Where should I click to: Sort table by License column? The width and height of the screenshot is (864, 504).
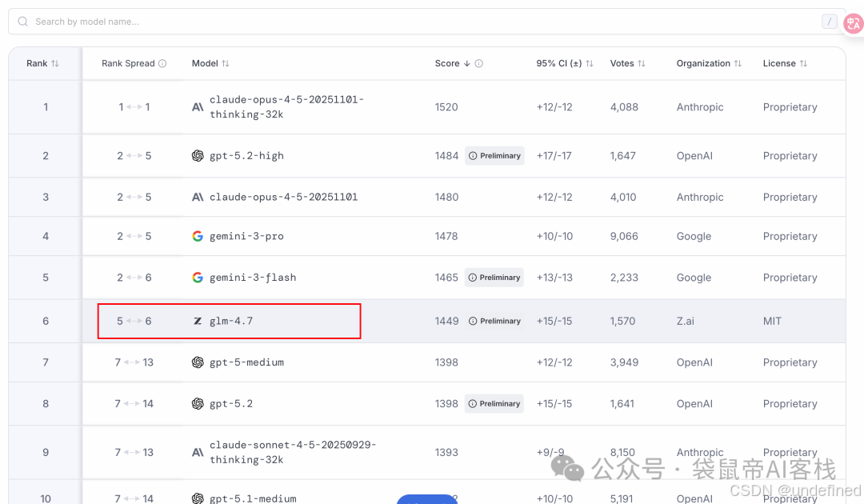(786, 63)
